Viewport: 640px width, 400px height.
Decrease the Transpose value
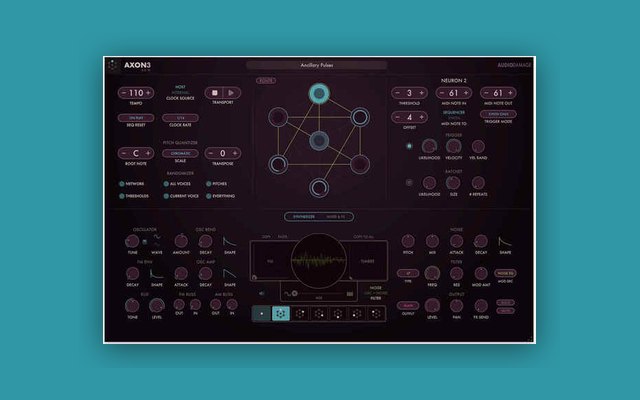tap(211, 153)
